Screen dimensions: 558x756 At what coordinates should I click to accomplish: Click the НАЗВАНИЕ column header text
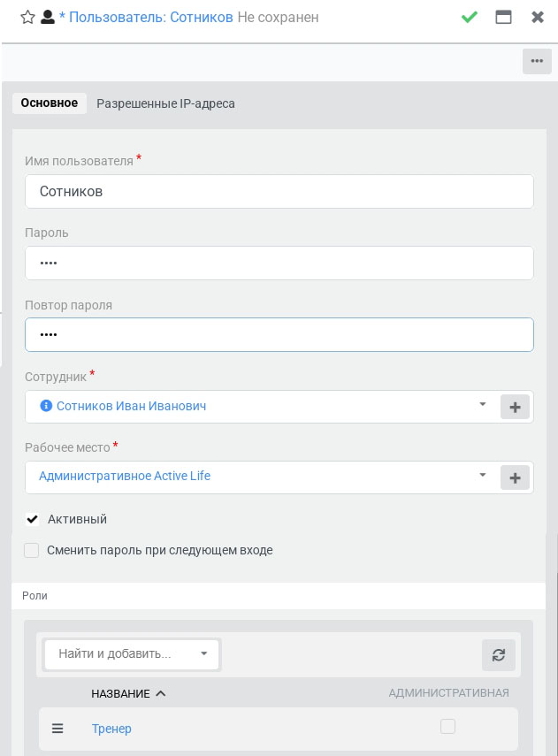[x=120, y=693]
